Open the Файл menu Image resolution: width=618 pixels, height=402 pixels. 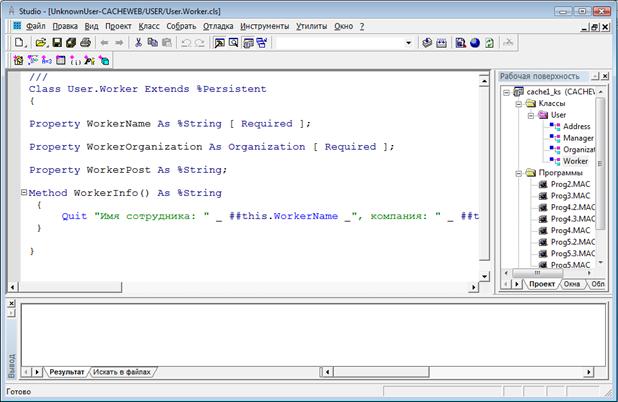(36, 26)
